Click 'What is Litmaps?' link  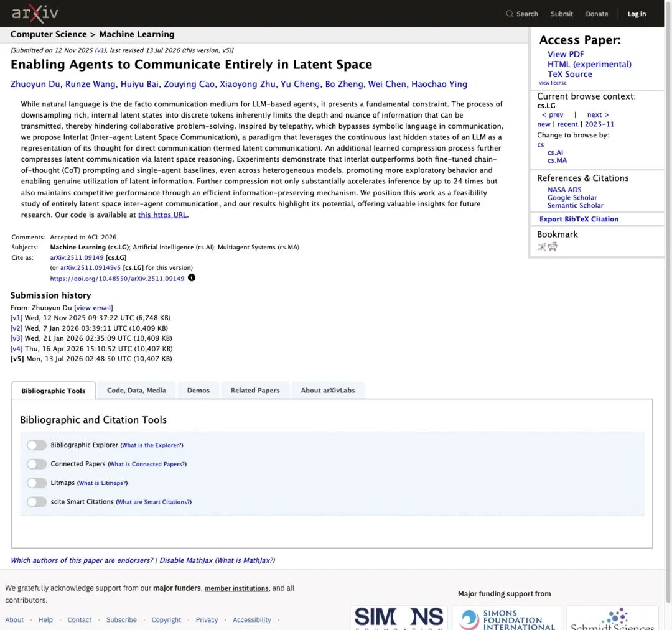point(103,483)
